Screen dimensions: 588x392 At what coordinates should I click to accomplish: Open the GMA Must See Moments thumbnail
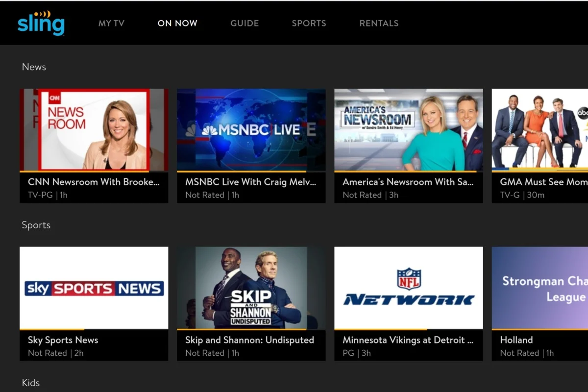[539, 129]
